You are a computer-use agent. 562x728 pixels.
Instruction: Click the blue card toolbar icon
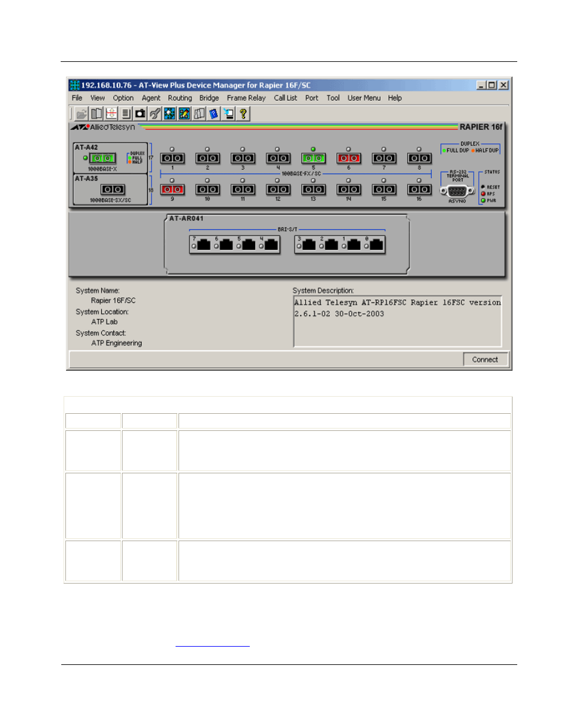click(214, 114)
